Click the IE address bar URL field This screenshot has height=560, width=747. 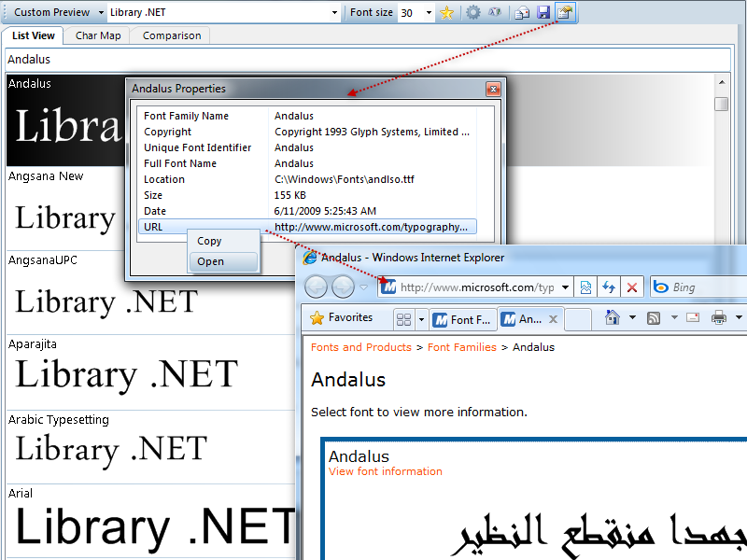476,287
